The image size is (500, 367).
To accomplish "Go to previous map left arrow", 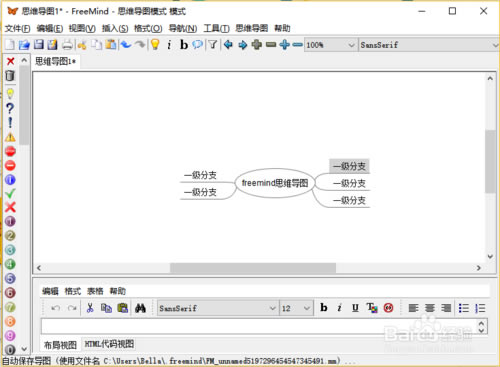I will (x=228, y=45).
